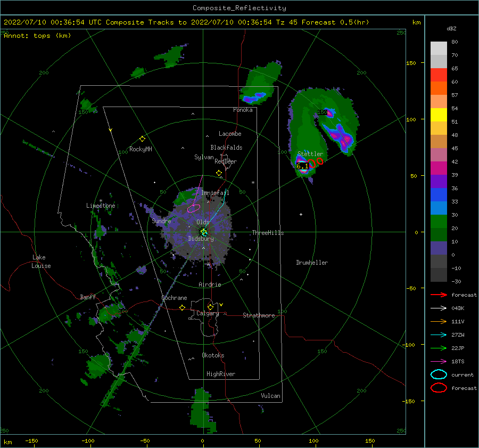Click the Olds city label
This screenshot has width=479, height=448.
[x=203, y=222]
